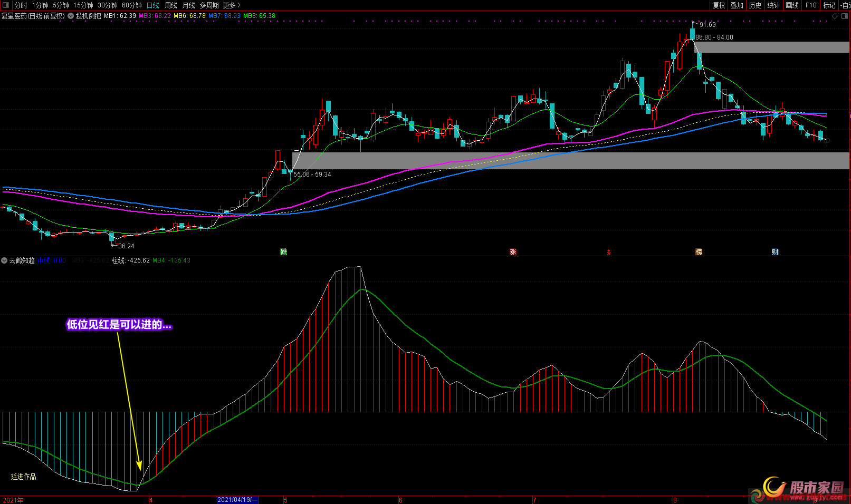The width and height of the screenshot is (851, 504).
Task: Click the orange 榜 event marker icon
Action: pyautogui.click(x=699, y=252)
